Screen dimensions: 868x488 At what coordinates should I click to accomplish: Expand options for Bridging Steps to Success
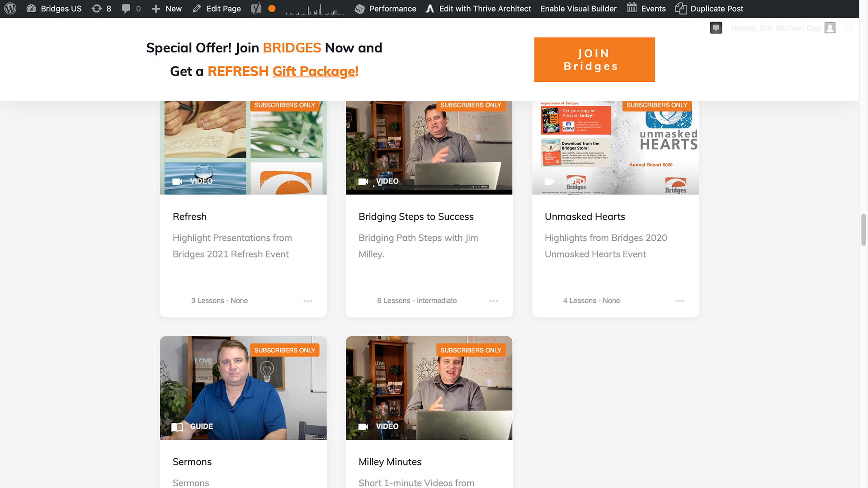[x=494, y=301]
